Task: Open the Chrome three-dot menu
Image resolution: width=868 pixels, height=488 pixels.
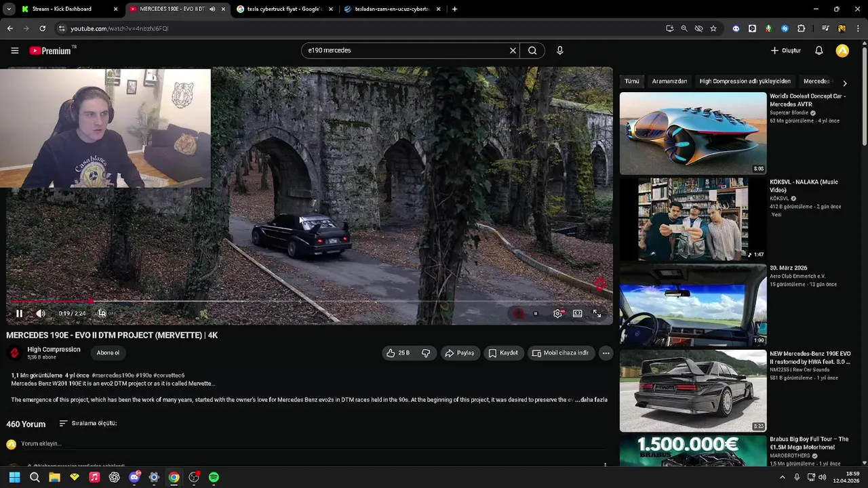Action: [x=858, y=28]
